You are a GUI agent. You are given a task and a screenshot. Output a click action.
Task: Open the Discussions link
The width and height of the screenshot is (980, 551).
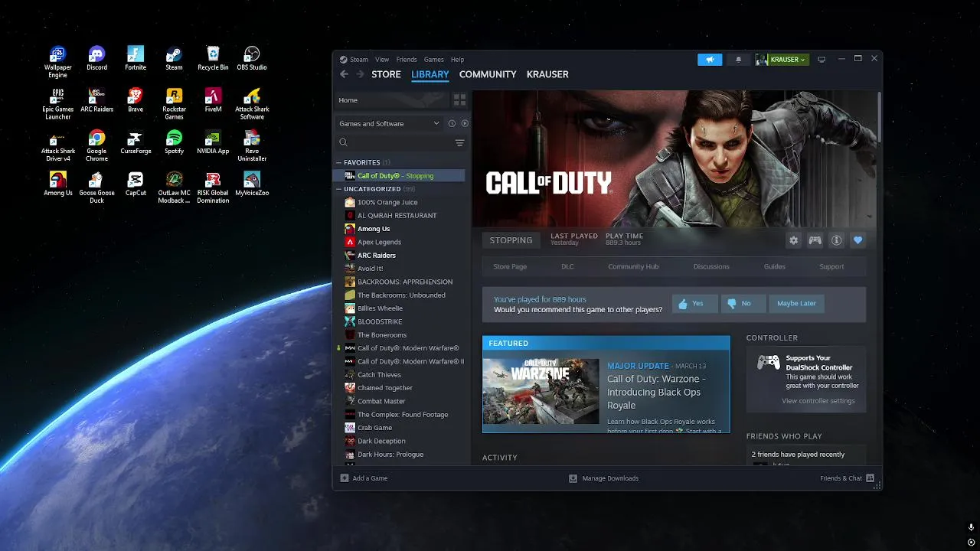[711, 266]
